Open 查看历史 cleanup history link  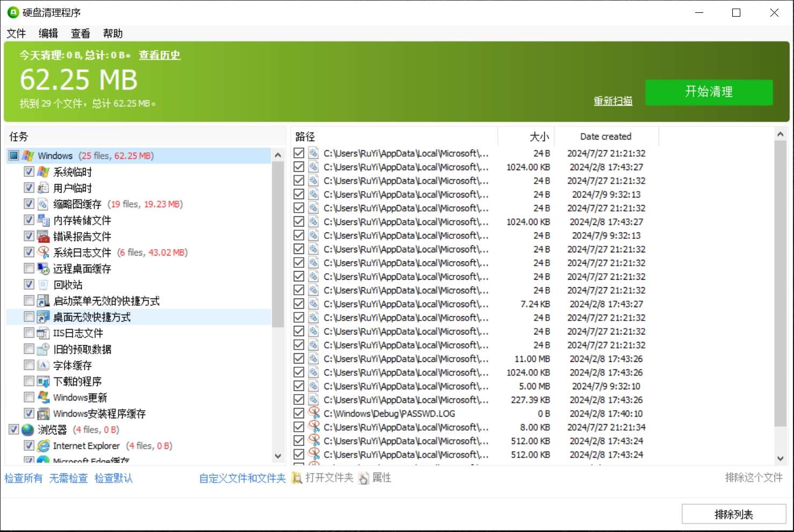coord(159,55)
